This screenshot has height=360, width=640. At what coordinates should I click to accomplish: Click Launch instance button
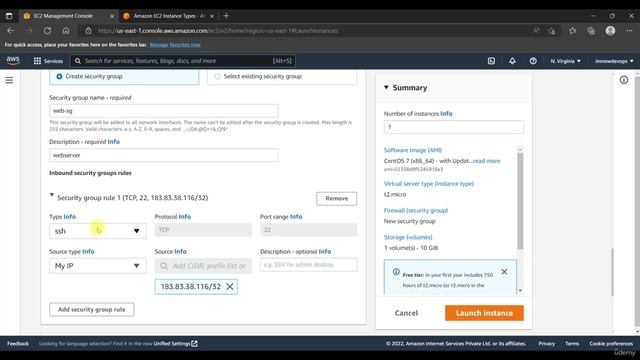point(484,313)
